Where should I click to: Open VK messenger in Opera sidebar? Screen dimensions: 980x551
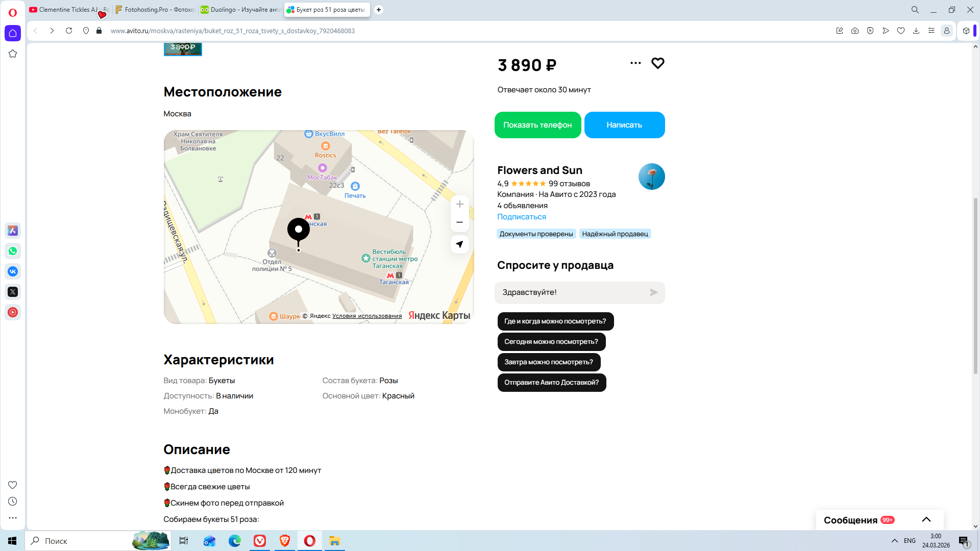point(13,271)
